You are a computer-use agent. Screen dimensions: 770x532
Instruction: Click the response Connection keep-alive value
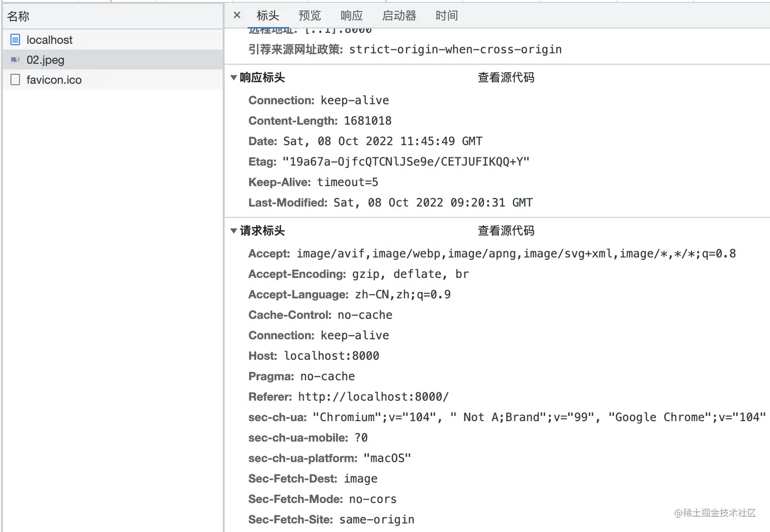354,100
